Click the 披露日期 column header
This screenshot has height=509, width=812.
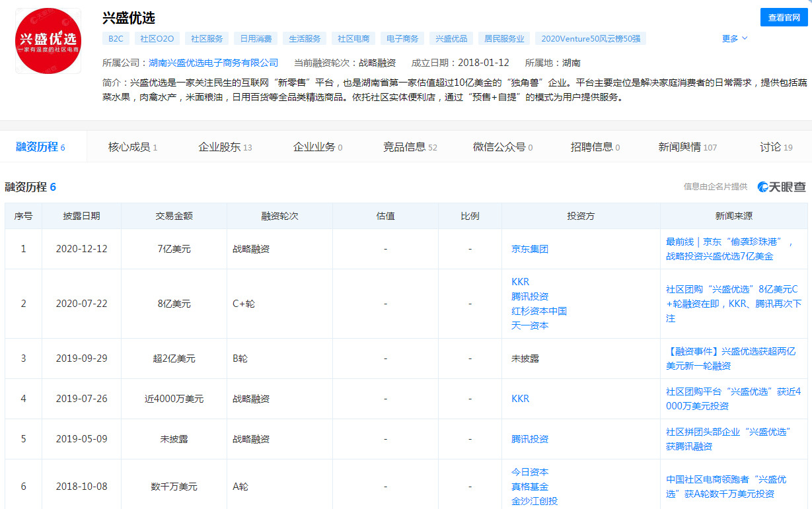81,216
